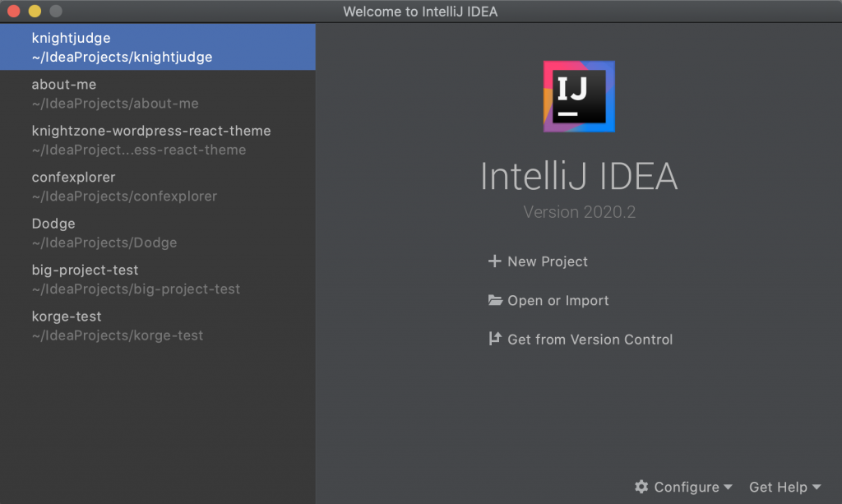The image size is (842, 504).
Task: Open the big-project-test project
Action: [157, 280]
